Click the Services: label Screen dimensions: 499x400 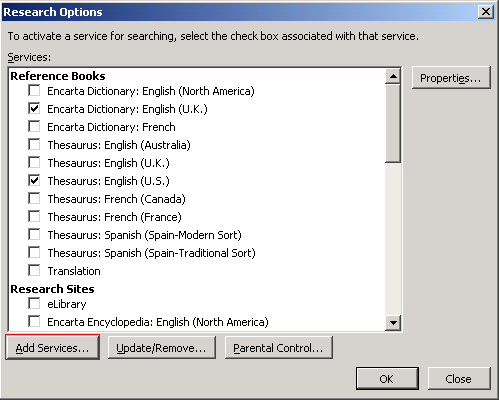[29, 57]
